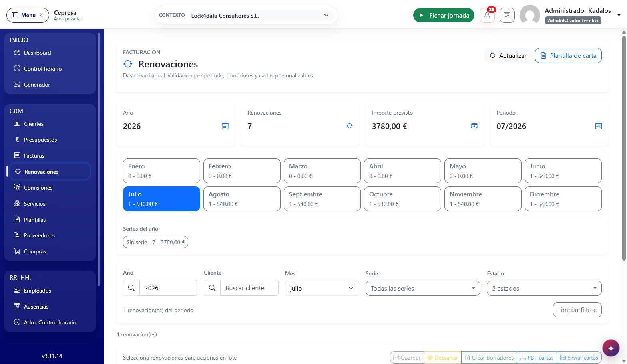The width and height of the screenshot is (627, 364).
Task: Expand the Contexto company dropdown
Action: click(x=262, y=15)
